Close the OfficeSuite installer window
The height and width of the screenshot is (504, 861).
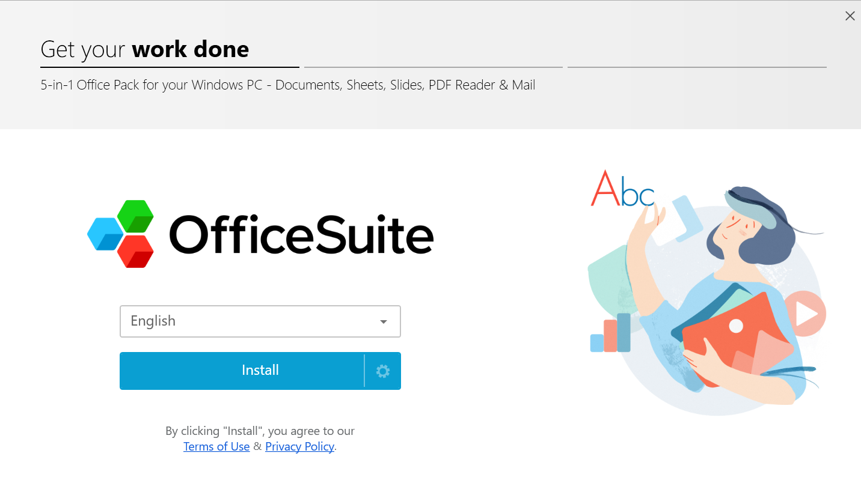[850, 16]
